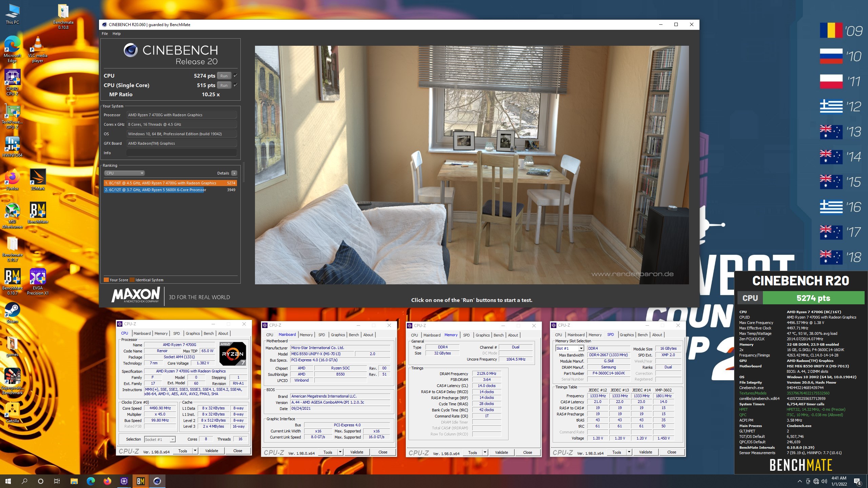Viewport: 868px width, 488px height.
Task: Open notification center icon
Action: tap(857, 481)
